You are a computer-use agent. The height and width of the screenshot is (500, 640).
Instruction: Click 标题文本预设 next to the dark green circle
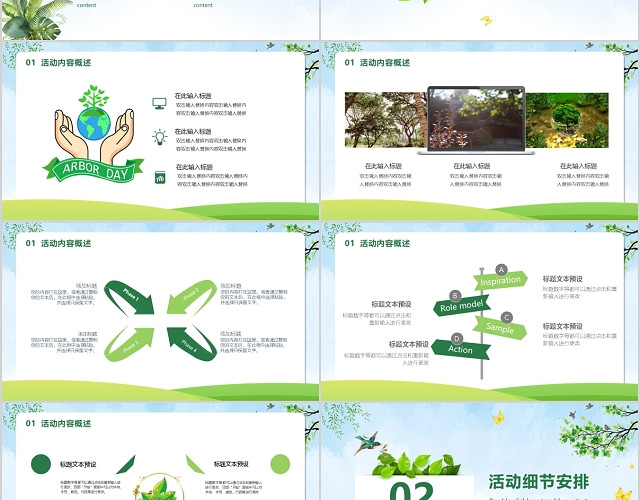[x=78, y=464]
